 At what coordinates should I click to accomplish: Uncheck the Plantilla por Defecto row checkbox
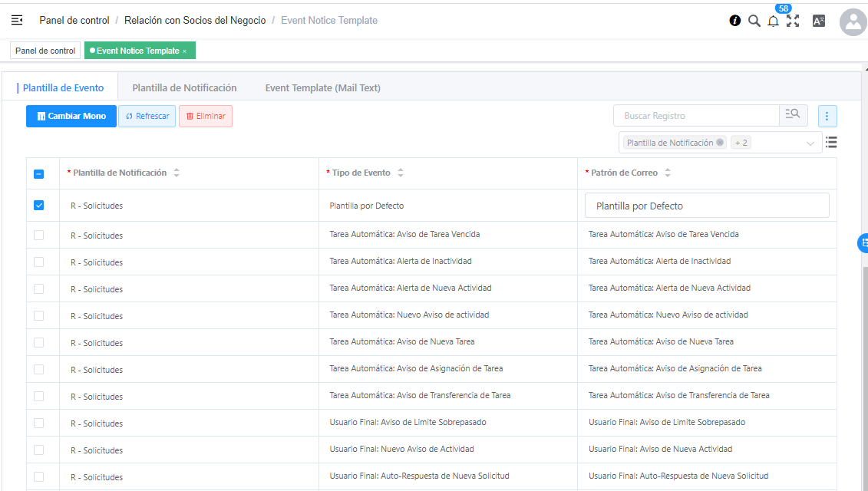click(x=39, y=206)
